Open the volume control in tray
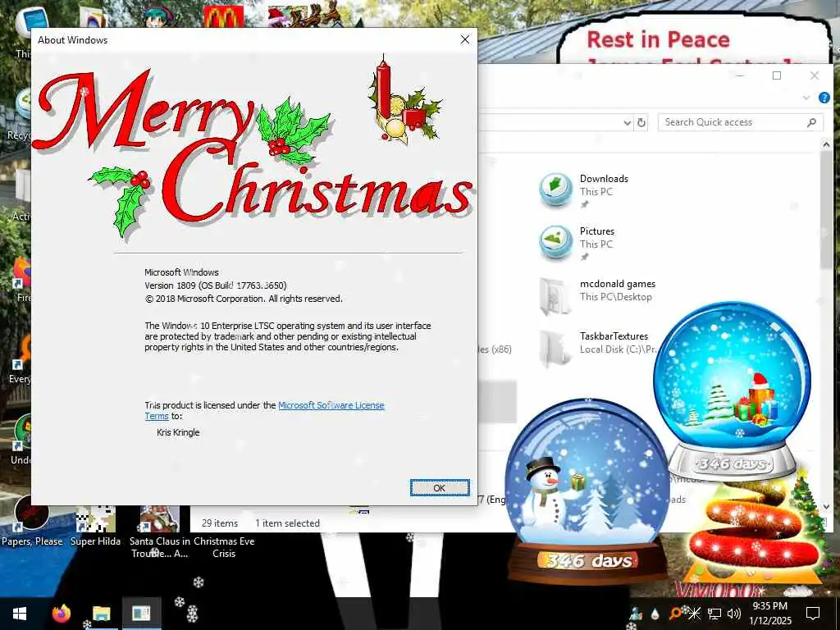Screen dimensions: 840x630 734,614
